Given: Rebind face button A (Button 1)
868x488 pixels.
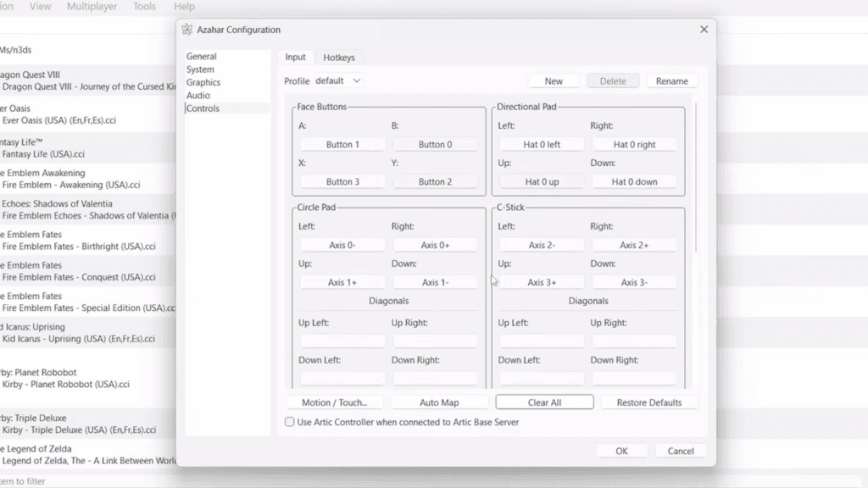Looking at the screenshot, I should click(x=342, y=144).
